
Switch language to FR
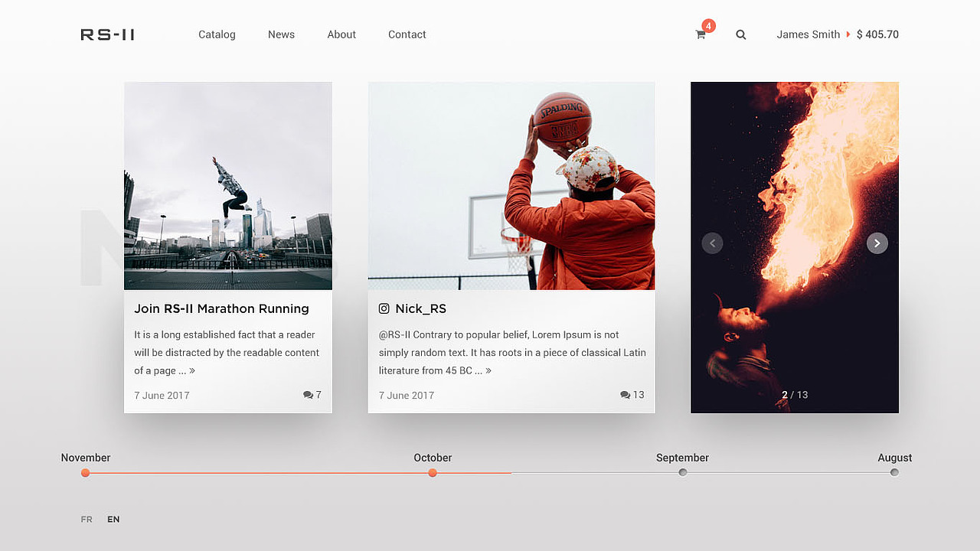(87, 520)
